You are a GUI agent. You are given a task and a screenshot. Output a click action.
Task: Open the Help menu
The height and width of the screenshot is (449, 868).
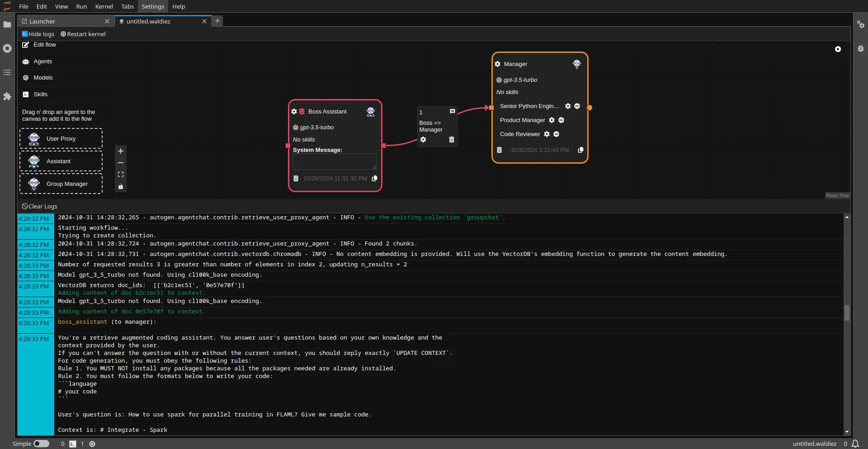tap(179, 6)
